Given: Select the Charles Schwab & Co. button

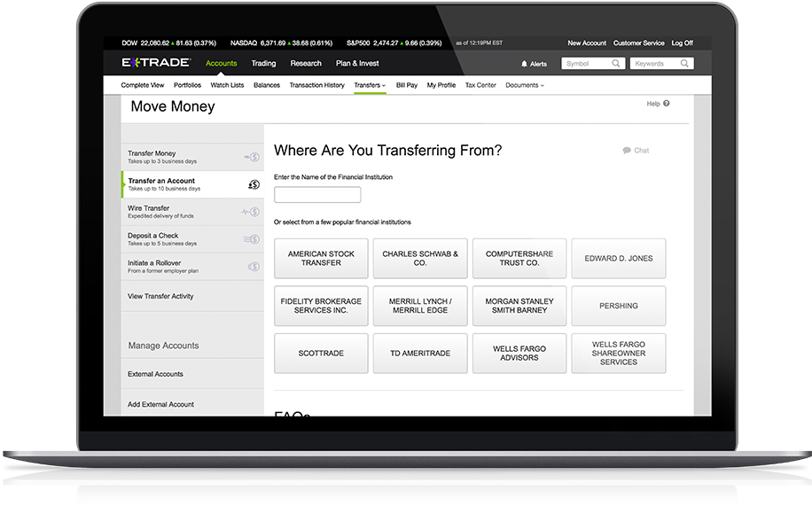Looking at the screenshot, I should 420,258.
